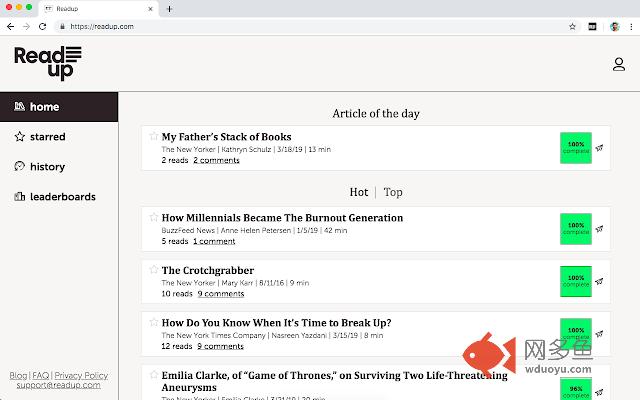This screenshot has height=400, width=640.
Task: Close the Readup browser tab
Action: pyautogui.click(x=150, y=9)
